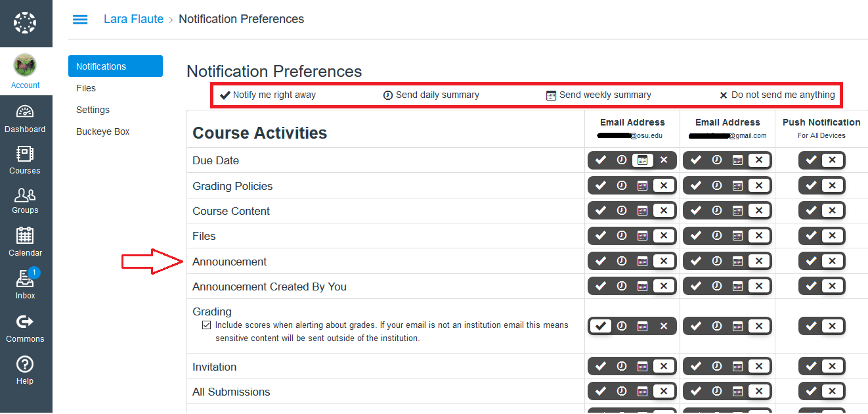Open Commons in the sidebar

click(x=25, y=327)
